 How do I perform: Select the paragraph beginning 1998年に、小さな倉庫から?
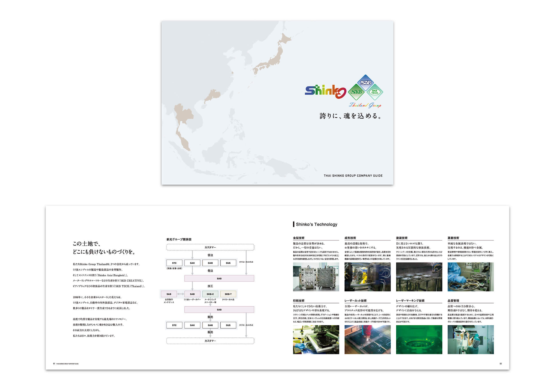[106, 303]
